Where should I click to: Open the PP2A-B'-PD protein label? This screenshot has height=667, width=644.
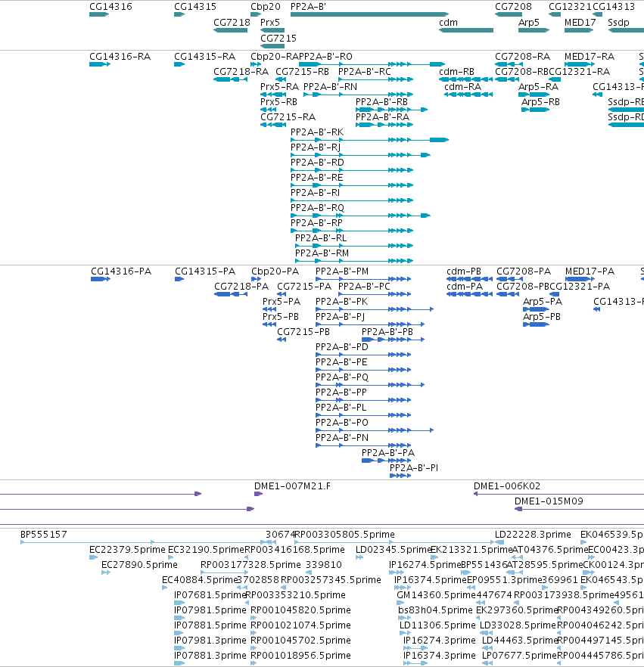click(342, 347)
